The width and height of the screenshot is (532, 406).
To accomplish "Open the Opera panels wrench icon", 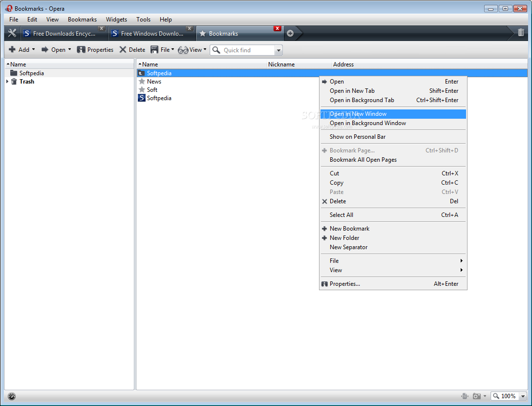I will point(12,33).
